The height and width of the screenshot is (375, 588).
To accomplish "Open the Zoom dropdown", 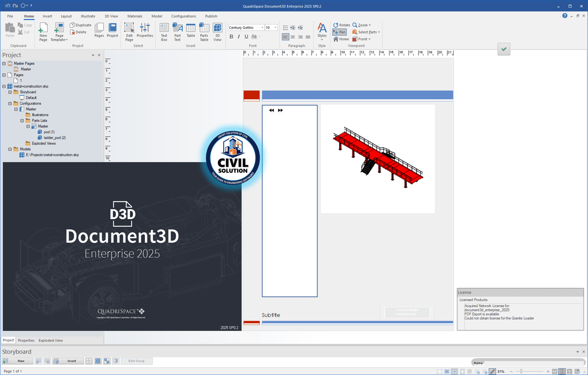I will click(361, 25).
